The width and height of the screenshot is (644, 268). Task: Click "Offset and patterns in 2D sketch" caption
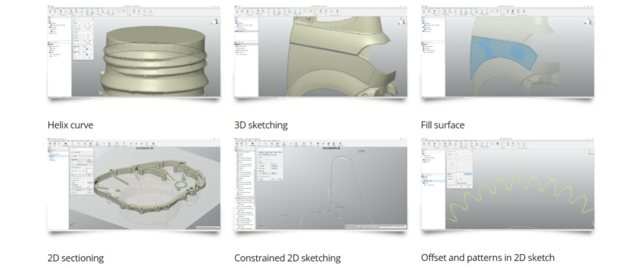(x=487, y=258)
